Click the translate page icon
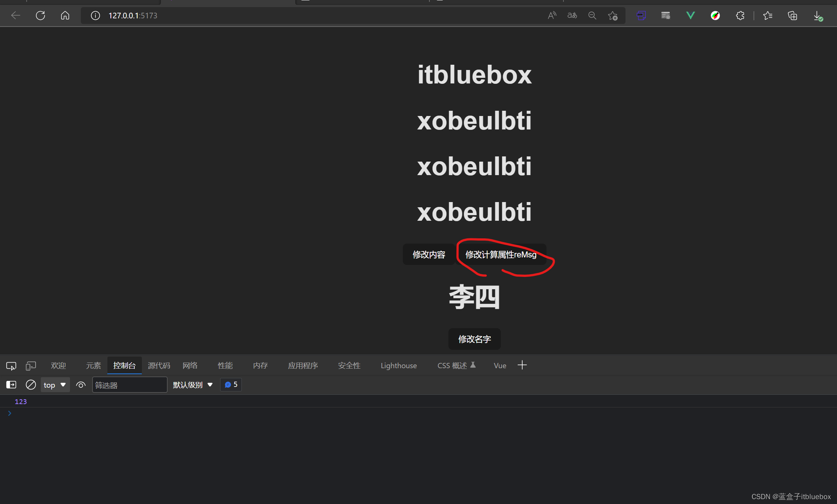837x504 pixels. [572, 15]
